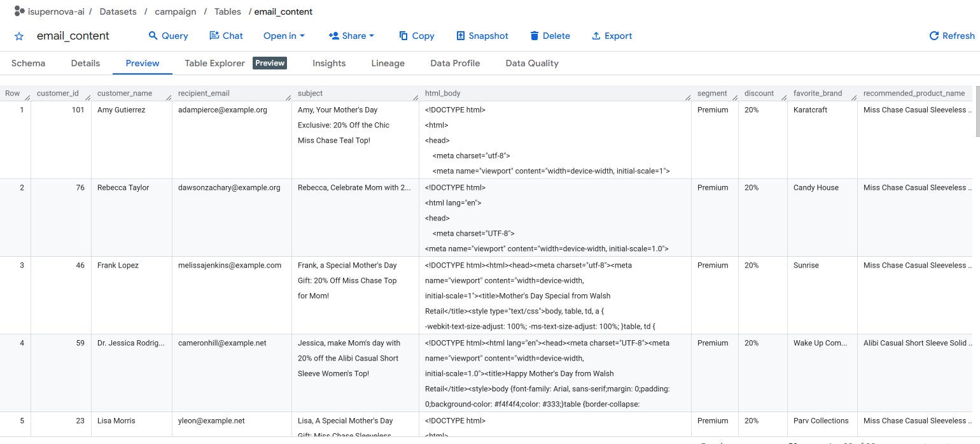The width and height of the screenshot is (980, 444).
Task: Go to isupernova-ai breadcrumb
Action: pos(57,11)
